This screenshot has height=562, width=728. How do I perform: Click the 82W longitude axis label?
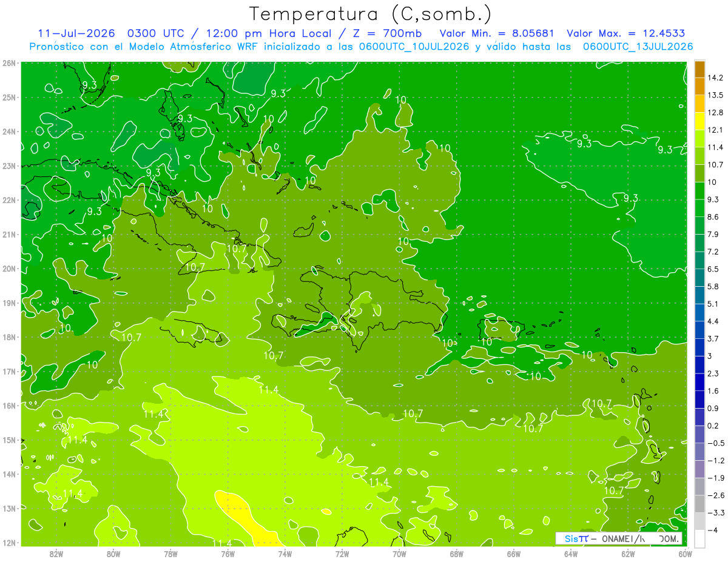tap(56, 554)
